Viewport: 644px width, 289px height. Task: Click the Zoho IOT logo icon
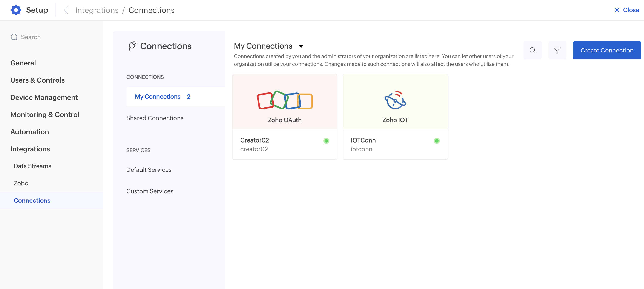click(x=395, y=100)
